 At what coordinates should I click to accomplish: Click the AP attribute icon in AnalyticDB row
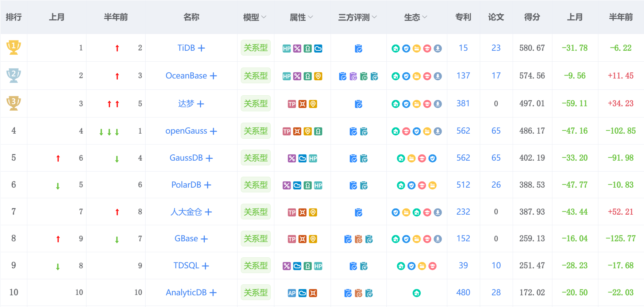[x=292, y=293]
